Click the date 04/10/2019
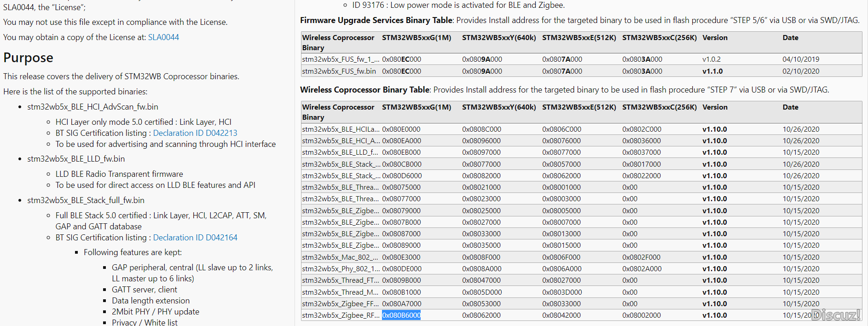 tap(801, 59)
